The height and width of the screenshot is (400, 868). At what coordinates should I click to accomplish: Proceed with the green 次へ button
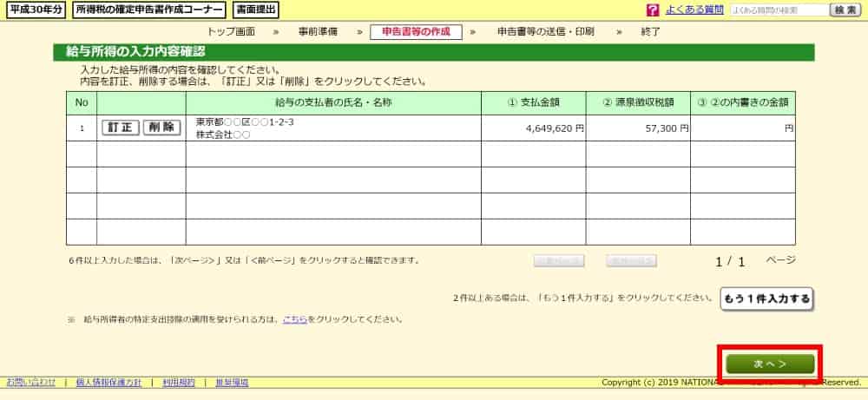coord(770,363)
